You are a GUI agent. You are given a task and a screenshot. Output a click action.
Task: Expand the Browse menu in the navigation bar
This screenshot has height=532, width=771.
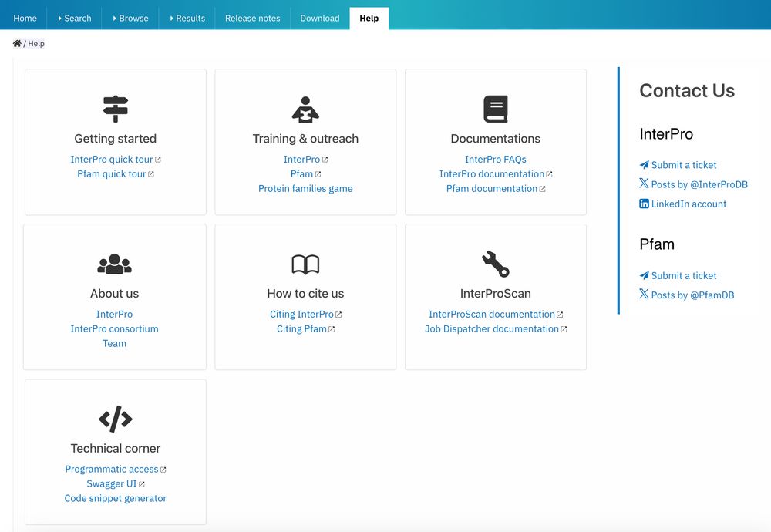coord(130,19)
